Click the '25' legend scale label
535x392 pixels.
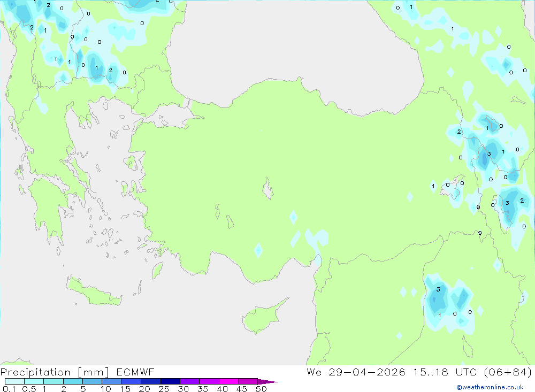click(x=164, y=389)
